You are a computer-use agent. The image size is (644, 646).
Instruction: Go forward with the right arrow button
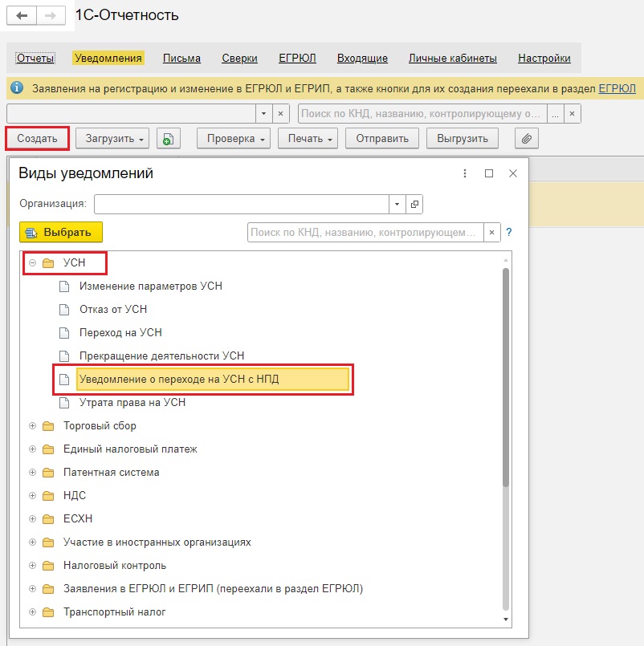coord(51,16)
